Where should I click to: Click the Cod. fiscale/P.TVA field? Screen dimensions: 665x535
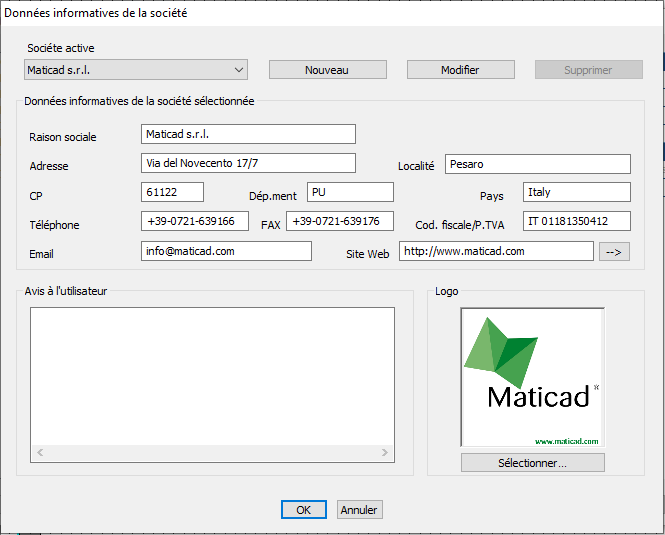[577, 221]
